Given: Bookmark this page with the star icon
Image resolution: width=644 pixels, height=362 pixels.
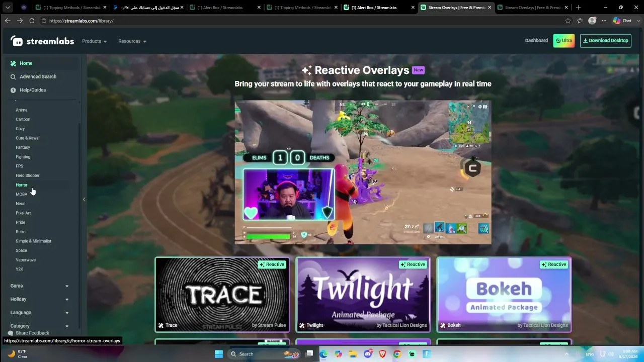Looking at the screenshot, I should click(568, 21).
